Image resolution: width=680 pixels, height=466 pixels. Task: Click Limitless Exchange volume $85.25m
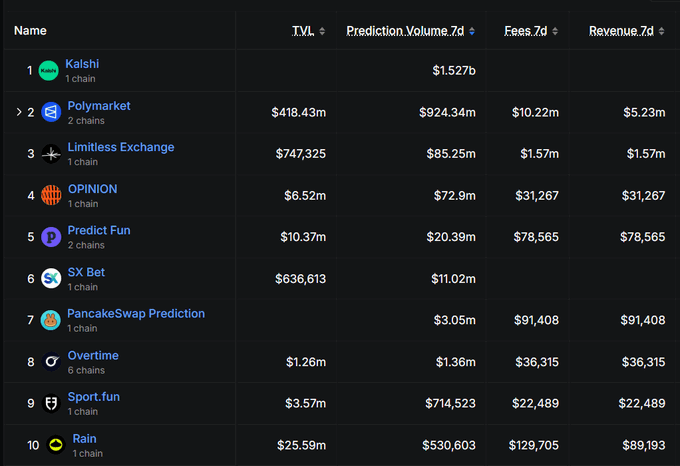(451, 154)
